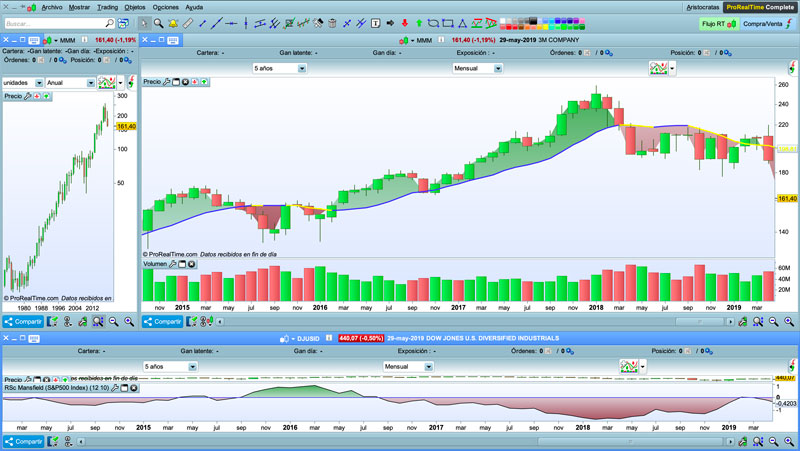The height and width of the screenshot is (451, 800).
Task: Insert a green up arrow marker
Action: click(419, 23)
